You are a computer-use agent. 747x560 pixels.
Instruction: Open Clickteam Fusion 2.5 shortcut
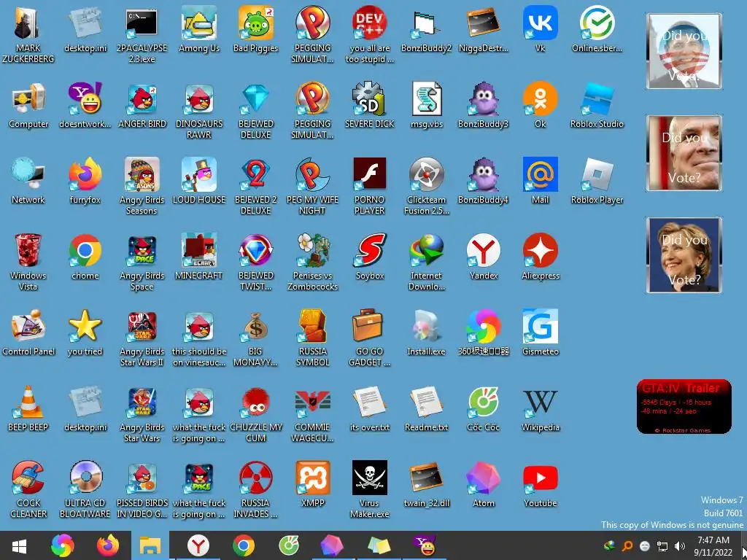pyautogui.click(x=426, y=186)
